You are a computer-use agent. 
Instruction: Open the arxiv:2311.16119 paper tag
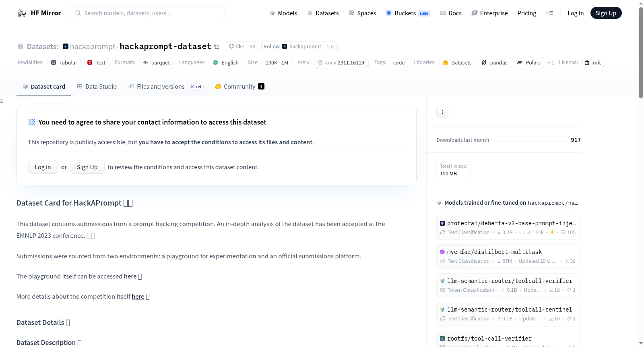[x=341, y=62]
